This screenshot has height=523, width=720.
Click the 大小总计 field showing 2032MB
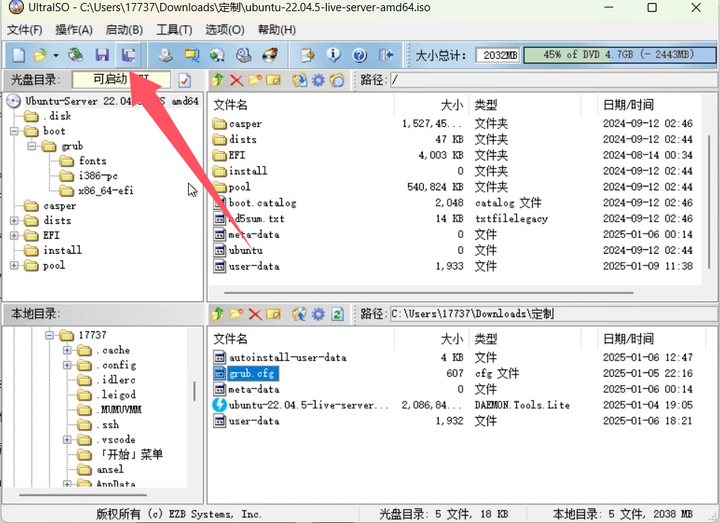498,55
